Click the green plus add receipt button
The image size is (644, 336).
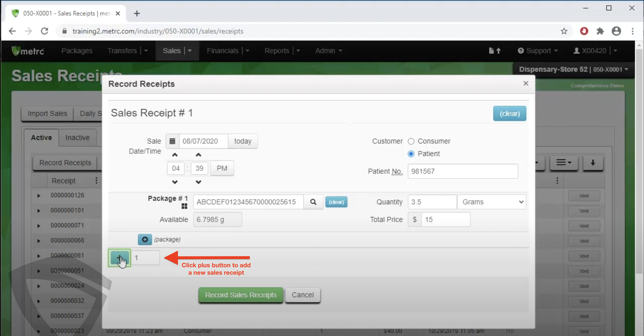[x=119, y=258]
